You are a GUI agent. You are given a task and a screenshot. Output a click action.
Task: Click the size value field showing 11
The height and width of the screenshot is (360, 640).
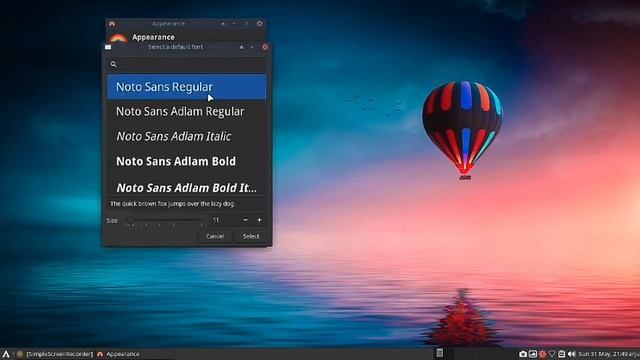tap(222, 220)
